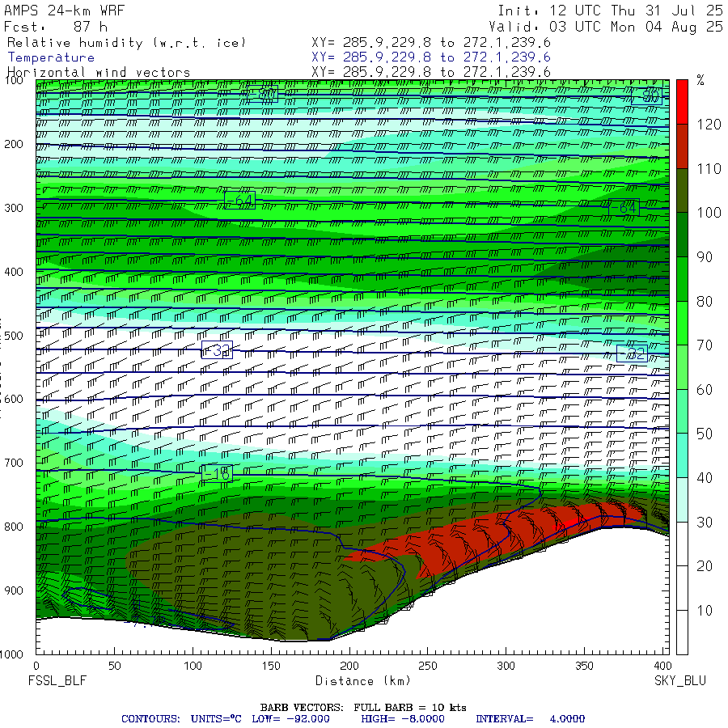Click the white color bar segment below 10
Screen dimensions: 728x728
coord(682,632)
